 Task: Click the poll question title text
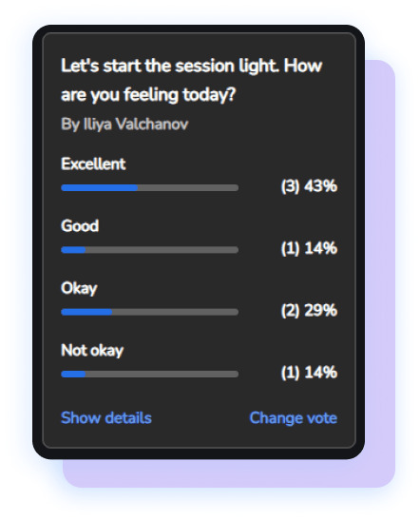[x=192, y=80]
